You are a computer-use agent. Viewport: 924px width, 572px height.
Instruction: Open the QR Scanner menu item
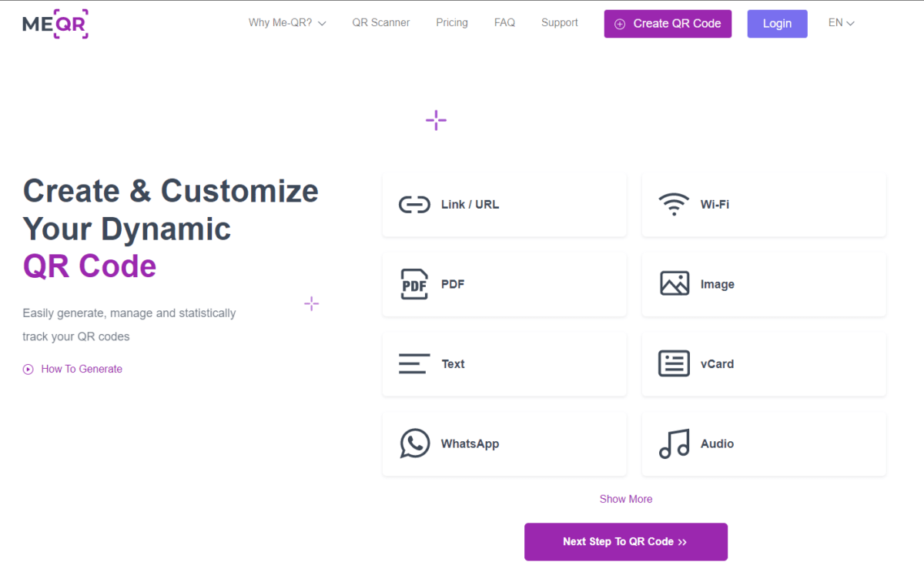(x=380, y=22)
